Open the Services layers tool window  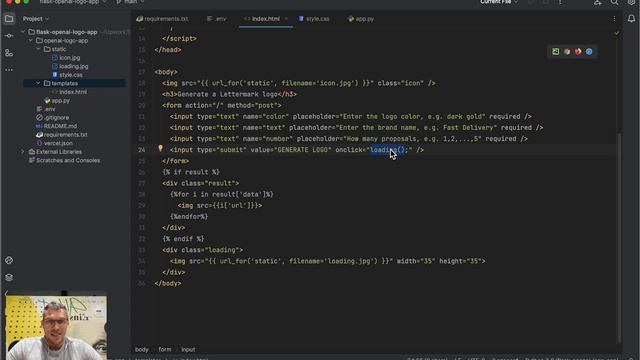click(9, 278)
